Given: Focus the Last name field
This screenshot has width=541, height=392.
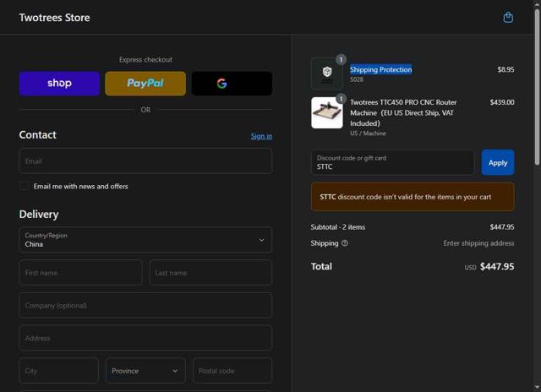Looking at the screenshot, I should click(210, 272).
